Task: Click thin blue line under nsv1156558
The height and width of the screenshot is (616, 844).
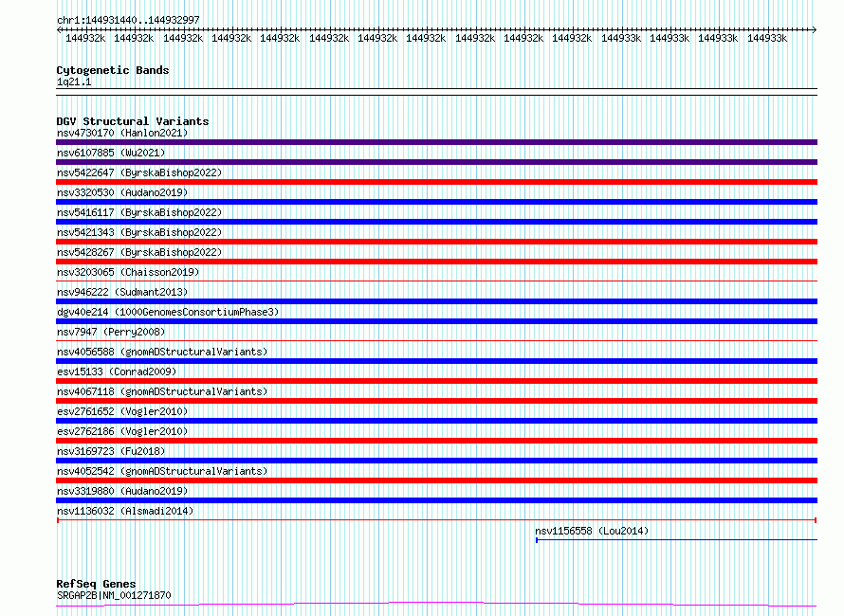Action: 676,540
